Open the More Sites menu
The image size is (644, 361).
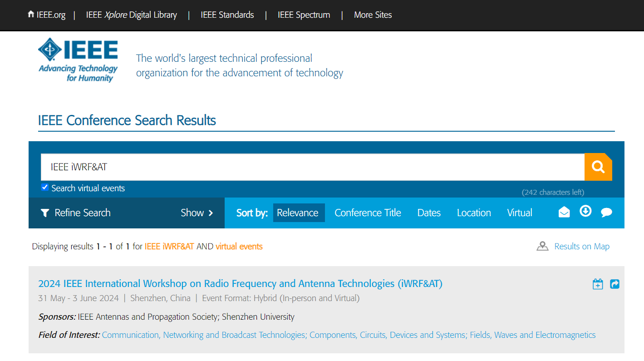coord(373,15)
